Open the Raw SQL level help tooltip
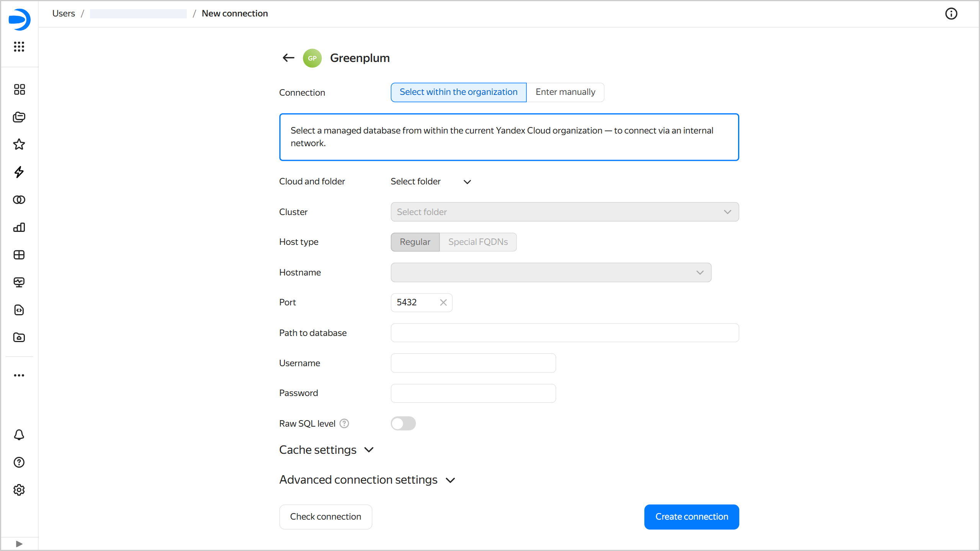Image resolution: width=980 pixels, height=551 pixels. (345, 424)
